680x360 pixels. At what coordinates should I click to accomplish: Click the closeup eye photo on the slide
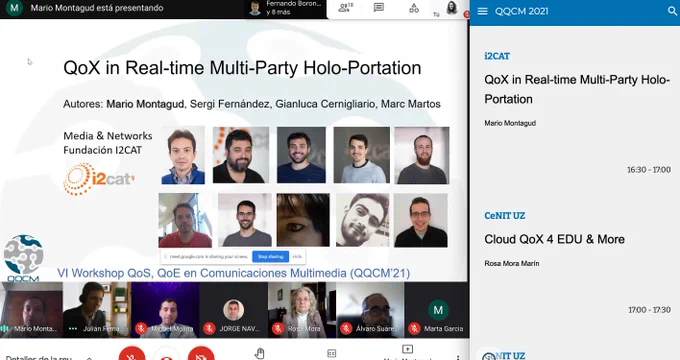tap(303, 220)
